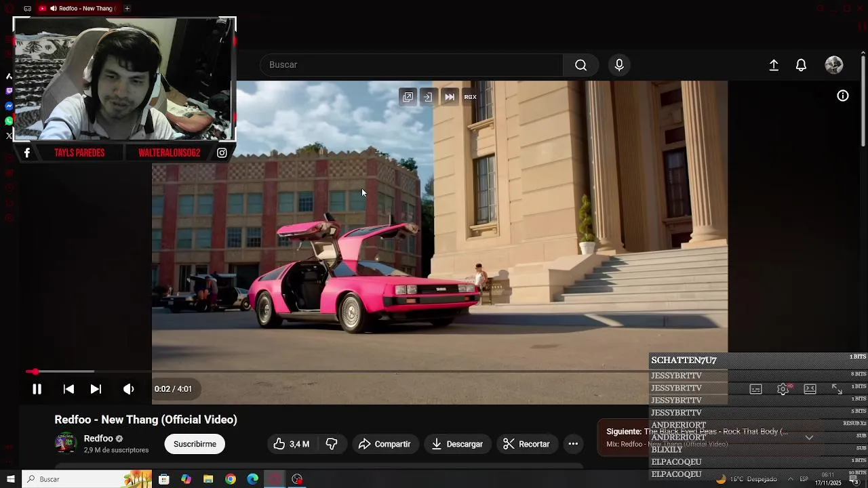The height and width of the screenshot is (488, 868).
Task: Open the Windows Start menu
Action: pos(10,479)
